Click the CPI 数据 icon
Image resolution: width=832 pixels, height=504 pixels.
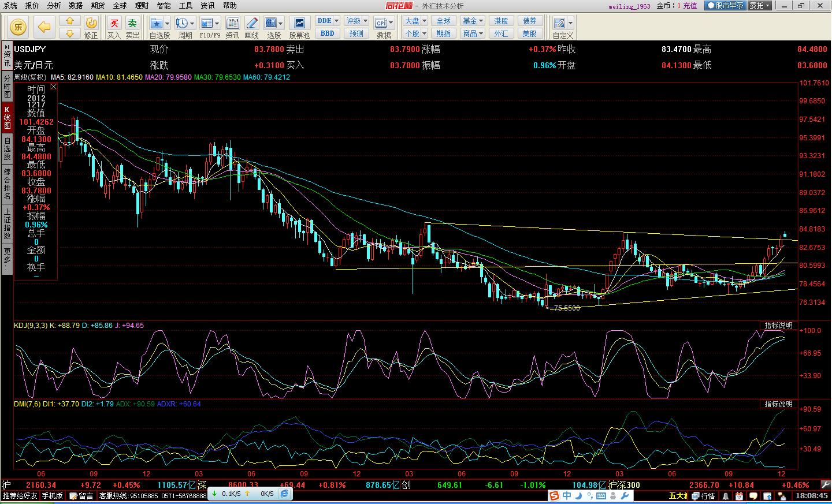click(x=381, y=23)
